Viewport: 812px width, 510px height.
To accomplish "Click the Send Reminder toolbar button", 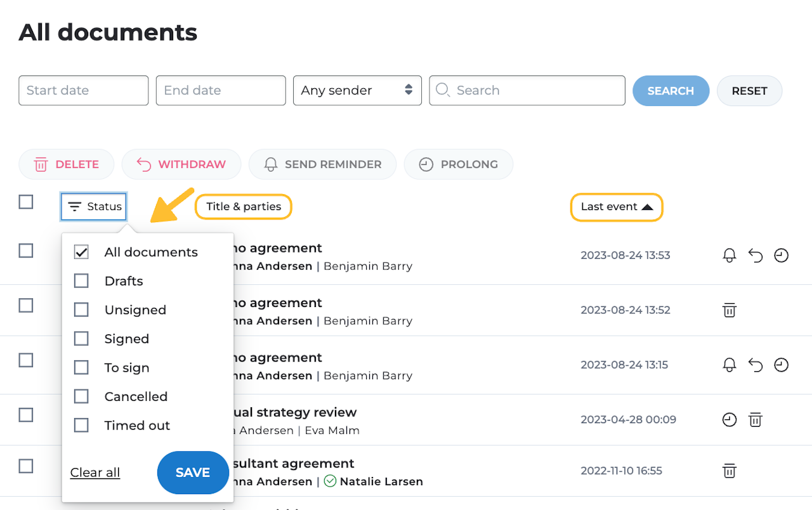I will pos(322,164).
